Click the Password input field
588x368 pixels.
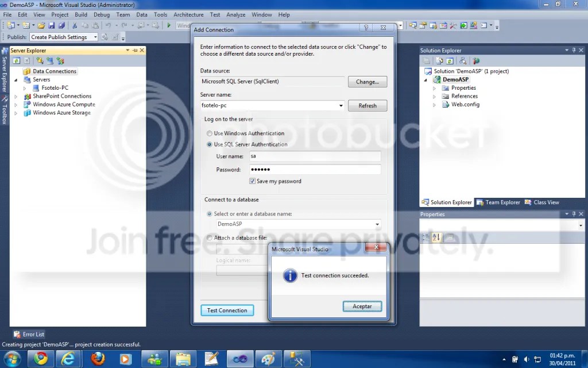[x=315, y=170]
